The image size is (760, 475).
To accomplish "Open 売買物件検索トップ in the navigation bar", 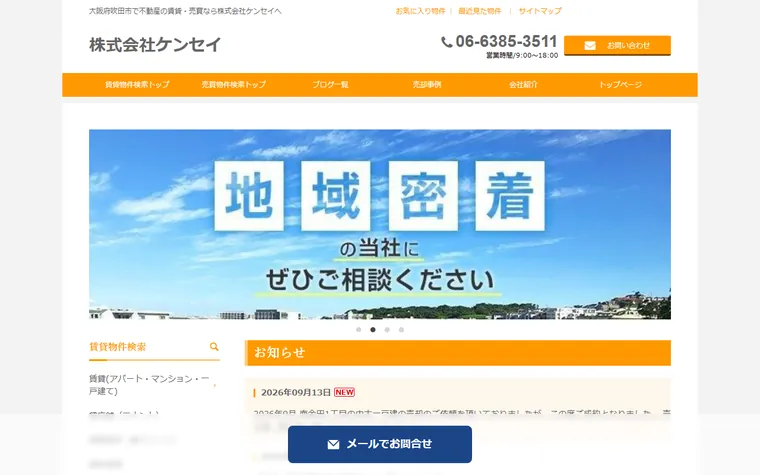I will point(234,84).
